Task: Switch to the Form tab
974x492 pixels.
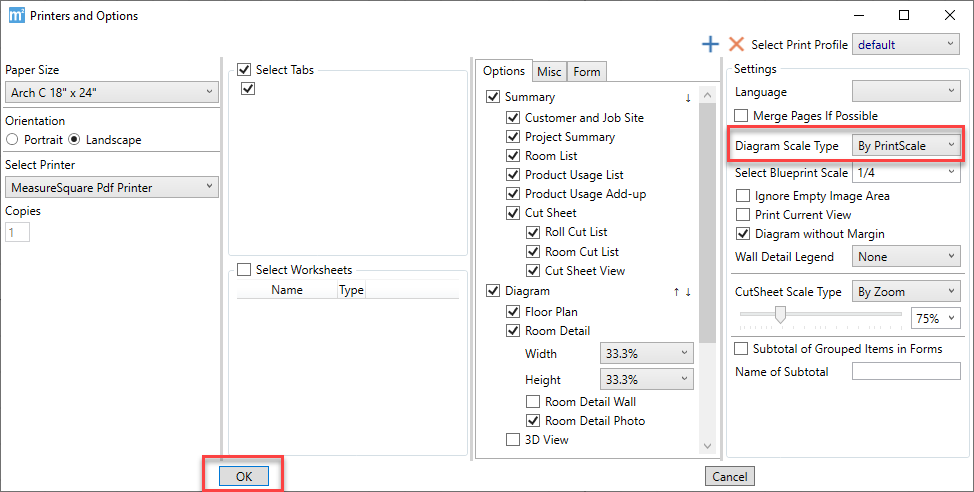Action: pyautogui.click(x=586, y=72)
